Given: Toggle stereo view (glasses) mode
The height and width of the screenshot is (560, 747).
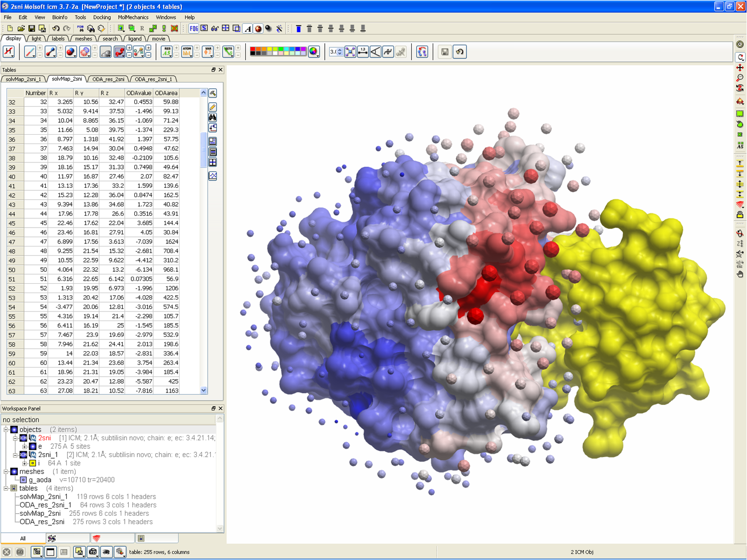Looking at the screenshot, I should tap(215, 28).
